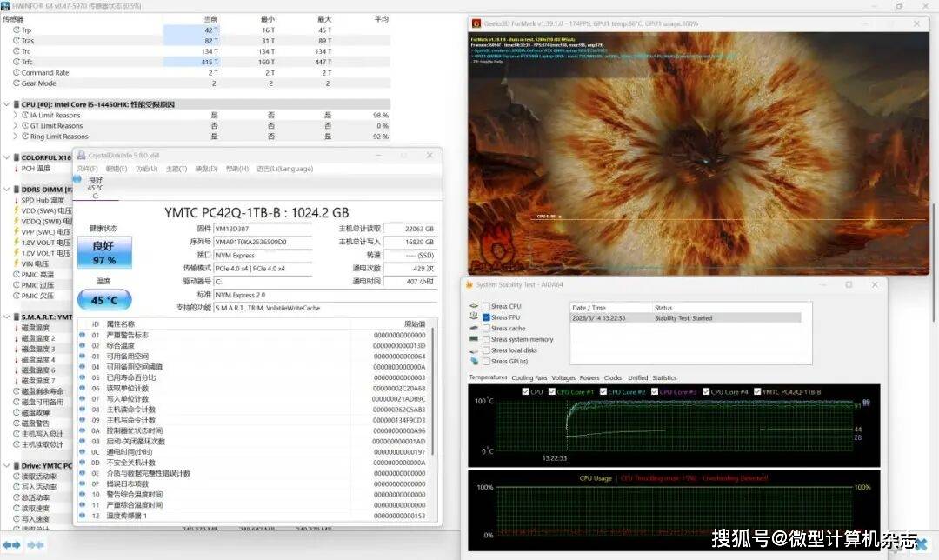Select the Tras row in HWiNFO
This screenshot has height=560, width=939.
pos(196,41)
